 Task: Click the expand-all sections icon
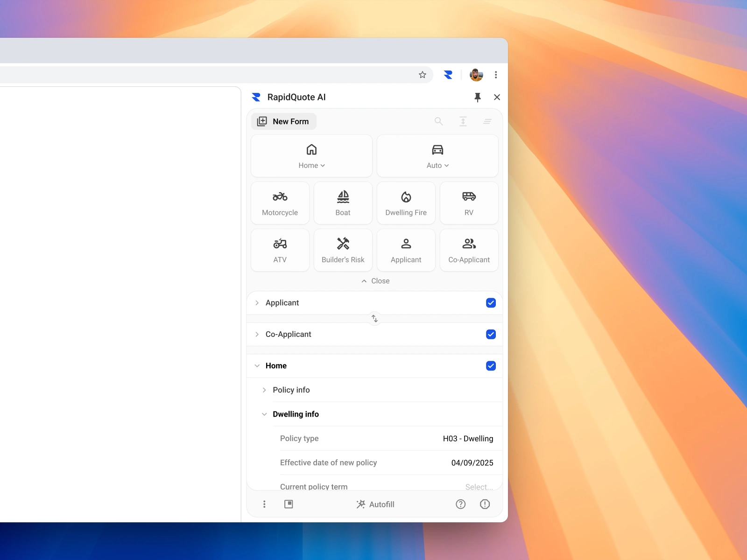pyautogui.click(x=463, y=121)
